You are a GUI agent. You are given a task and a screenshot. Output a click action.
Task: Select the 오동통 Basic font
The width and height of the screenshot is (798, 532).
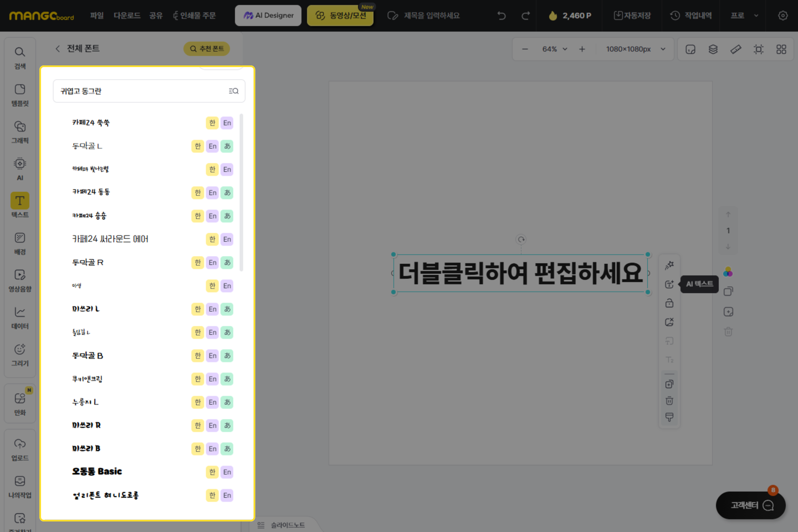click(97, 472)
